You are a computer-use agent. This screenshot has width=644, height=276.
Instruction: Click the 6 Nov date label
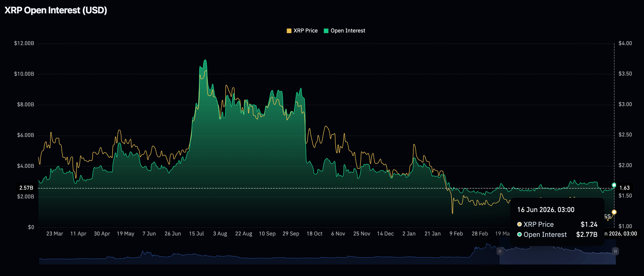pos(338,234)
